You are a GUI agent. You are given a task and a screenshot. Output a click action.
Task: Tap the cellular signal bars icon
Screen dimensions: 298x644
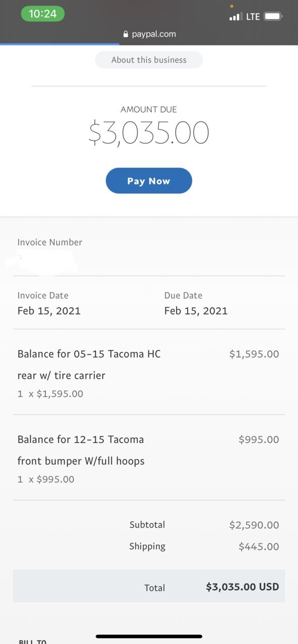235,17
